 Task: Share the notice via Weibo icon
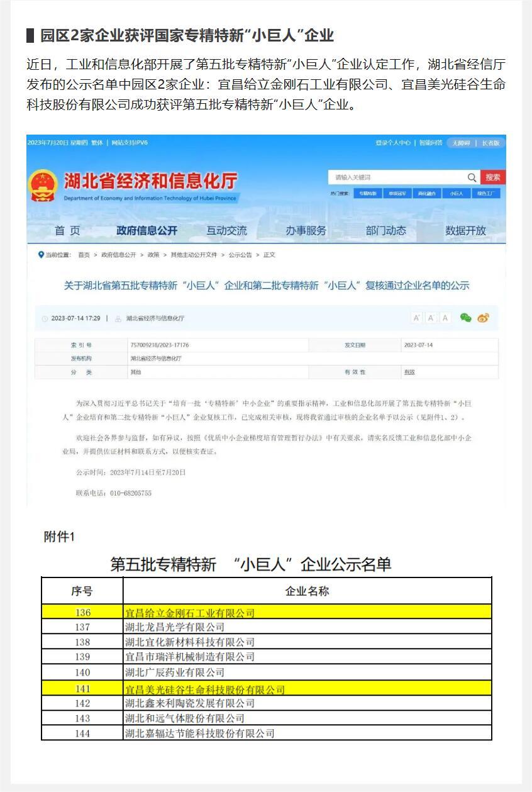pyautogui.click(x=483, y=318)
